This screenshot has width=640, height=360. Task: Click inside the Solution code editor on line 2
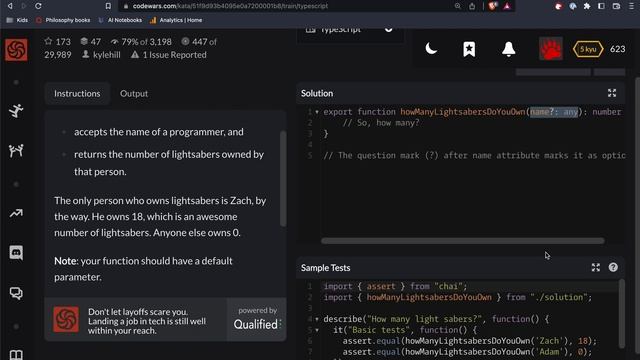(x=381, y=123)
